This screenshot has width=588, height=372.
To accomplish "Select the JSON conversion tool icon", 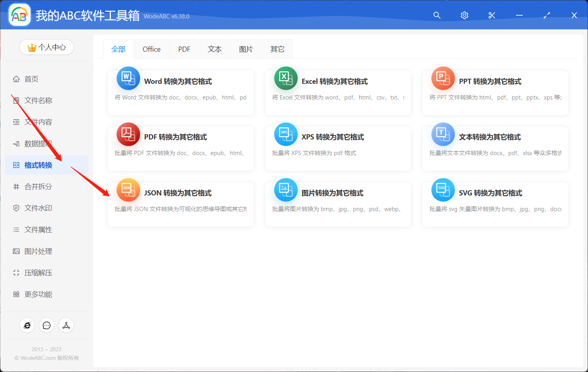I will [128, 190].
